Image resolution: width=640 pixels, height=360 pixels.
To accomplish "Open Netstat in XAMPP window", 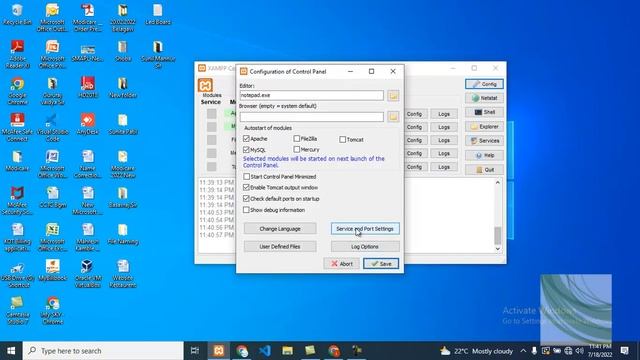I will (x=484, y=98).
